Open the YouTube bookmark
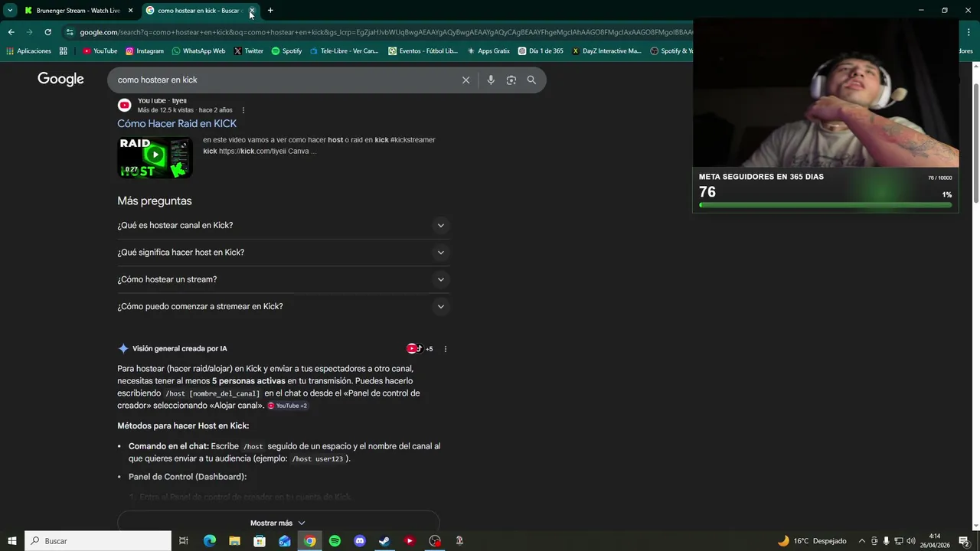 pyautogui.click(x=100, y=51)
